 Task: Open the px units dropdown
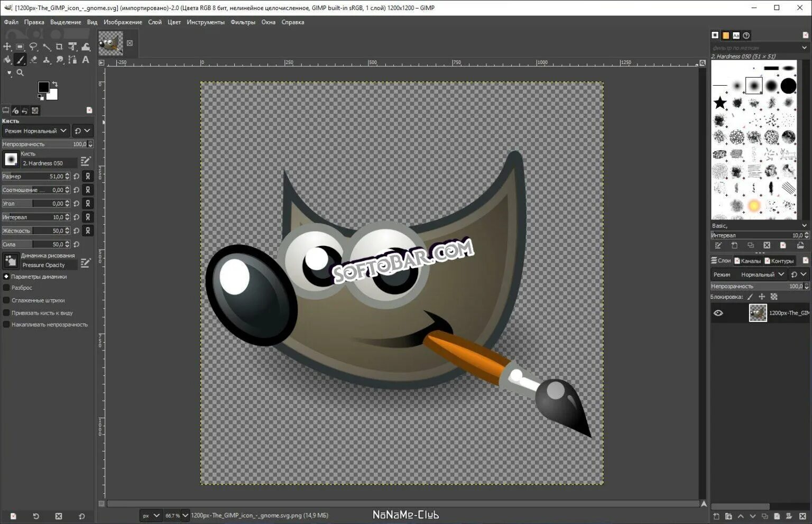[x=151, y=516]
